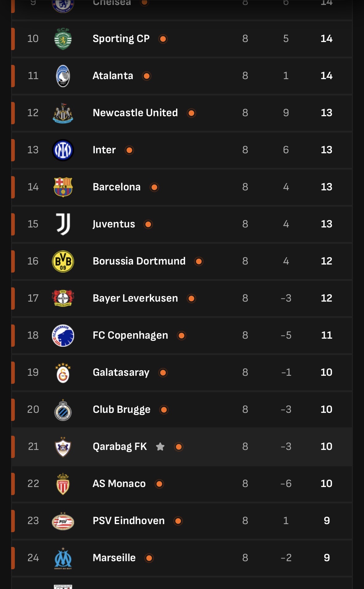The image size is (364, 589).
Task: Click the Qarabag FK club crest
Action: 63,447
